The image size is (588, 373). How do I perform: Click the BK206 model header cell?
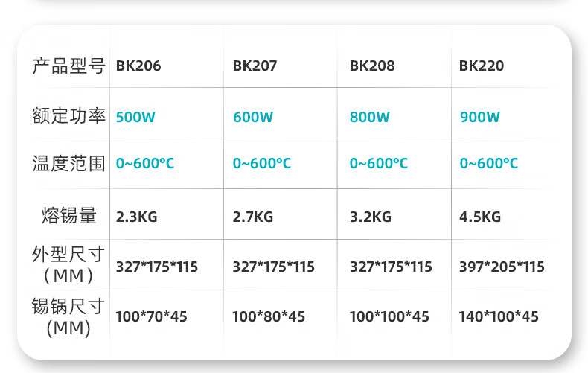(138, 66)
